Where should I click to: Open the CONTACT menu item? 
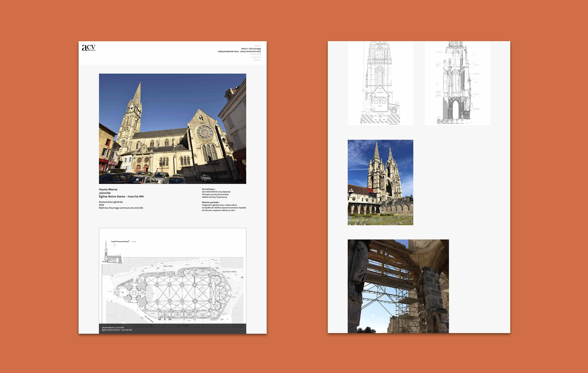tap(257, 60)
